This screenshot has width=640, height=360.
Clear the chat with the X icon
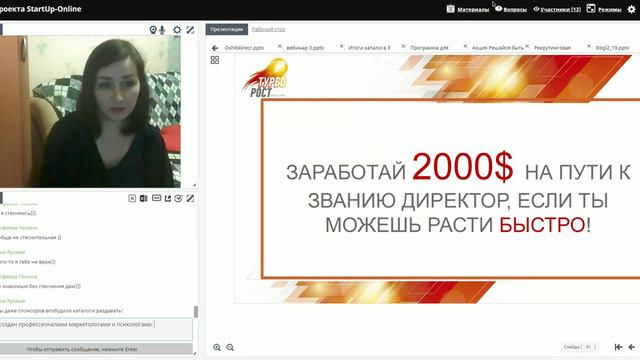(132, 198)
